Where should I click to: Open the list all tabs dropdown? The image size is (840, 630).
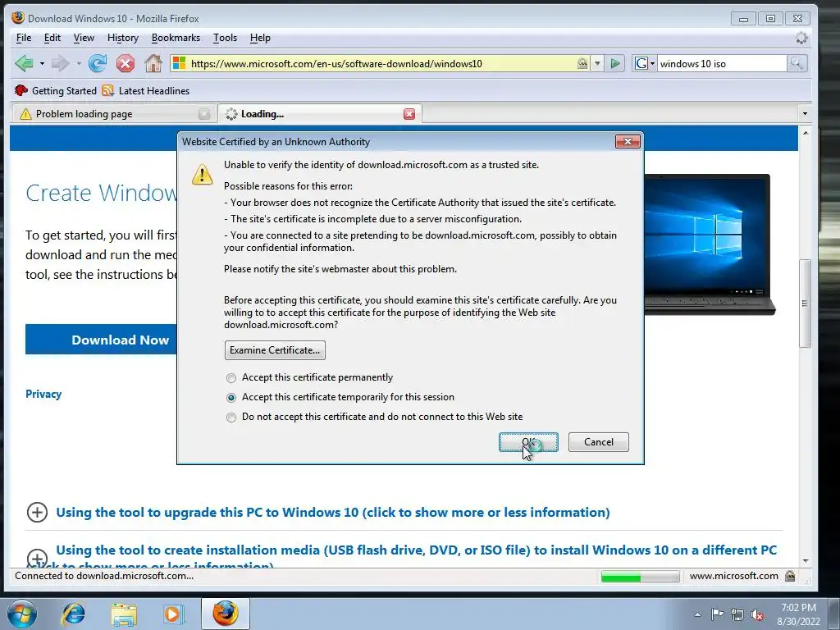(805, 113)
